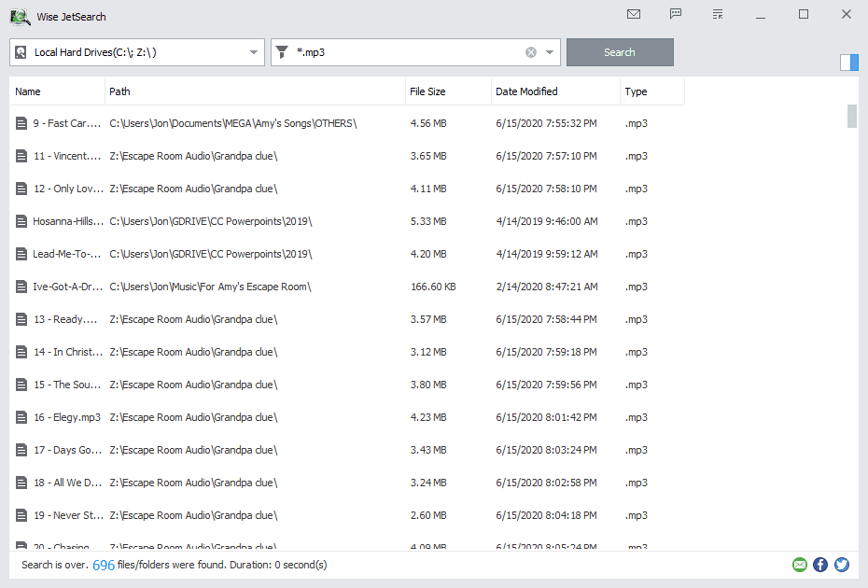Viewport: 868px width, 588px height.
Task: Click date 6/15/2020 8:01:42 PM
Action: [546, 417]
